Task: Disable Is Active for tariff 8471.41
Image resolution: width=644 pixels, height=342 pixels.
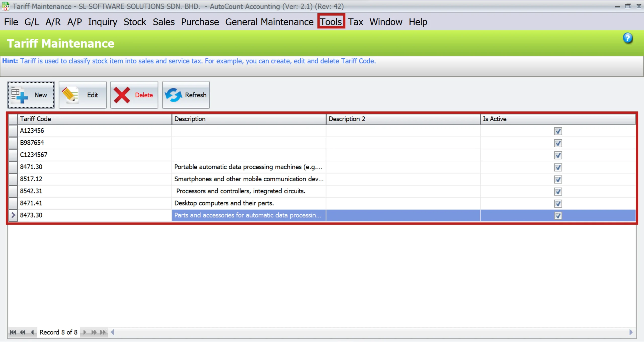Action: click(558, 203)
